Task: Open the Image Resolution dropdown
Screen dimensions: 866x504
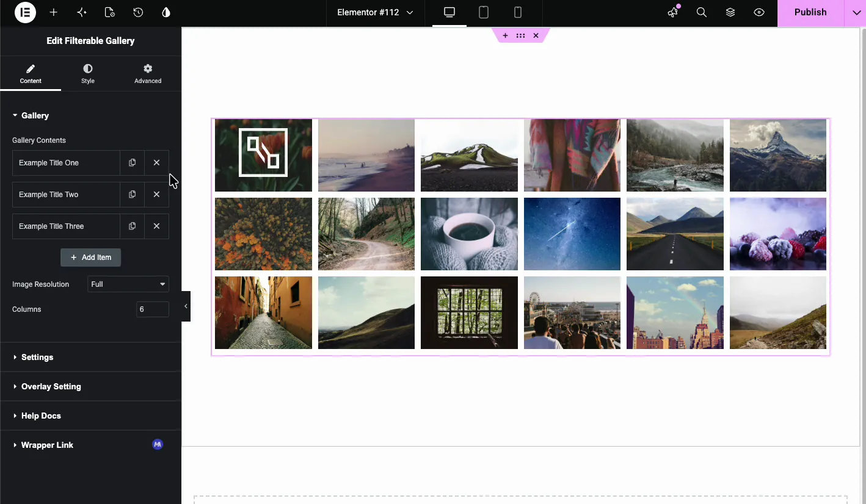Action: 128,284
